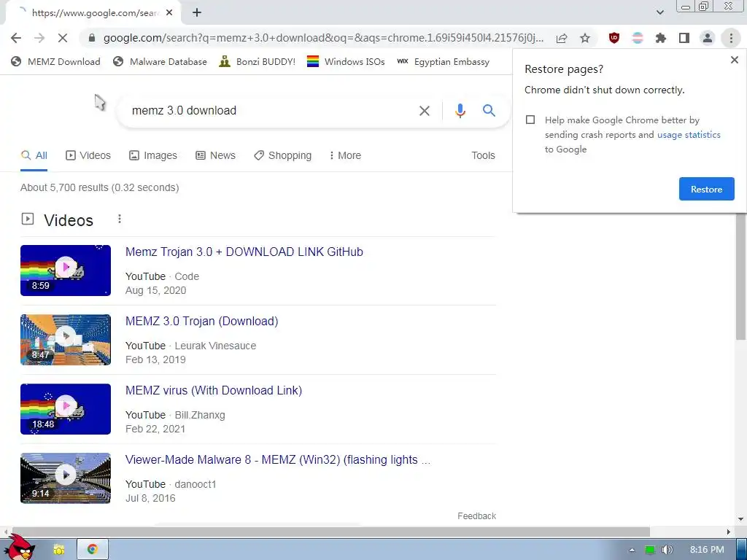Click the scroll right arrow

(x=729, y=532)
